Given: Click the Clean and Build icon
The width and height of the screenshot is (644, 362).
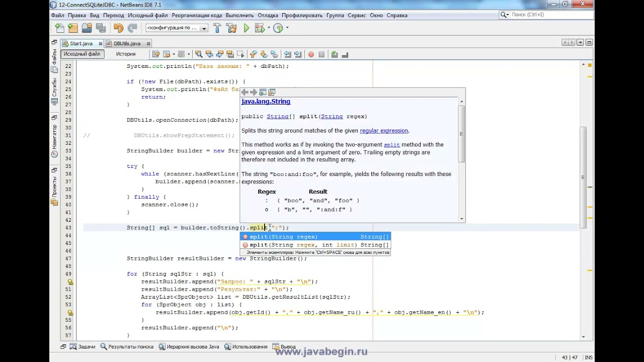Looking at the screenshot, I should point(231,28).
